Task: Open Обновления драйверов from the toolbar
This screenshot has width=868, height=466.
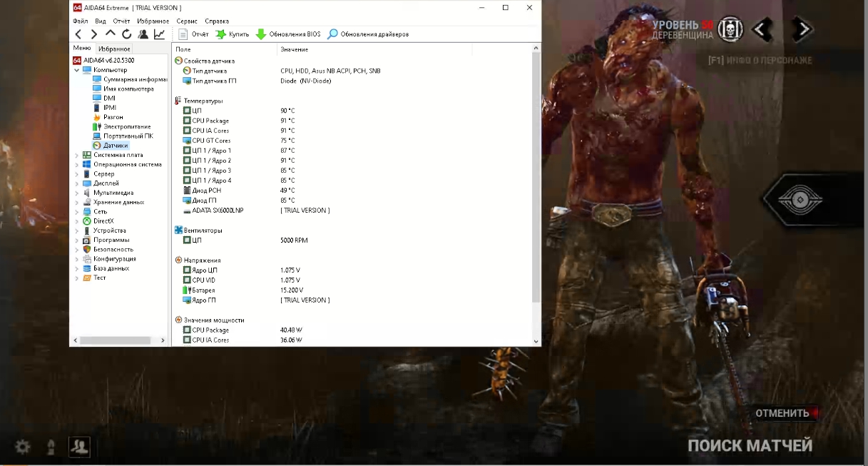Action: tap(368, 34)
